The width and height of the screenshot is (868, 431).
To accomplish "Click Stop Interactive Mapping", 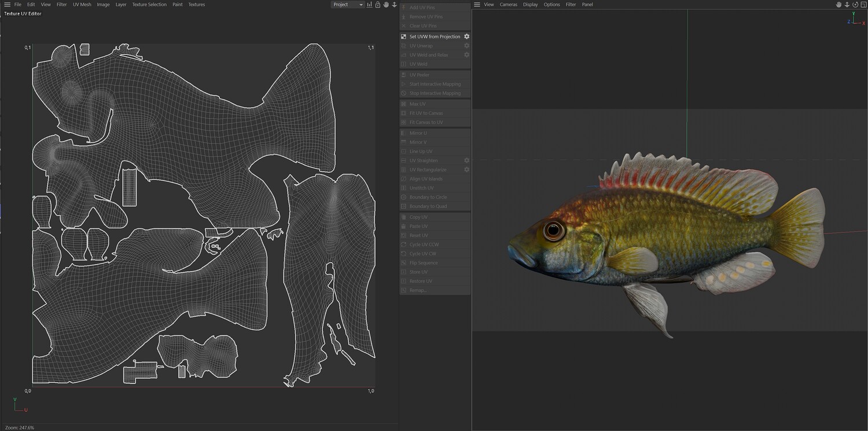I will point(435,93).
